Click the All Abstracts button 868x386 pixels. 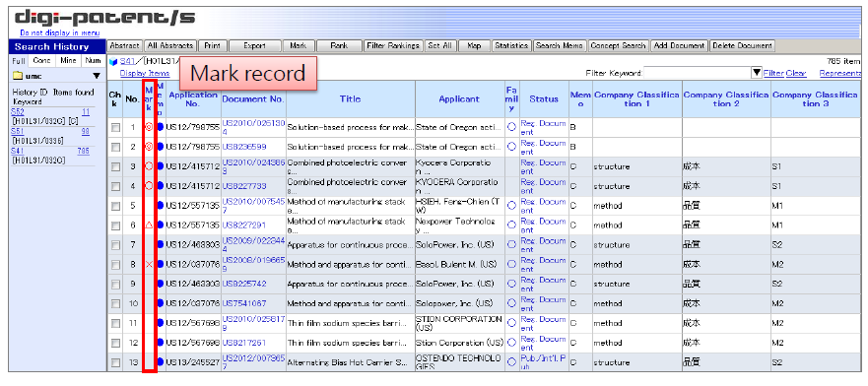tap(169, 46)
